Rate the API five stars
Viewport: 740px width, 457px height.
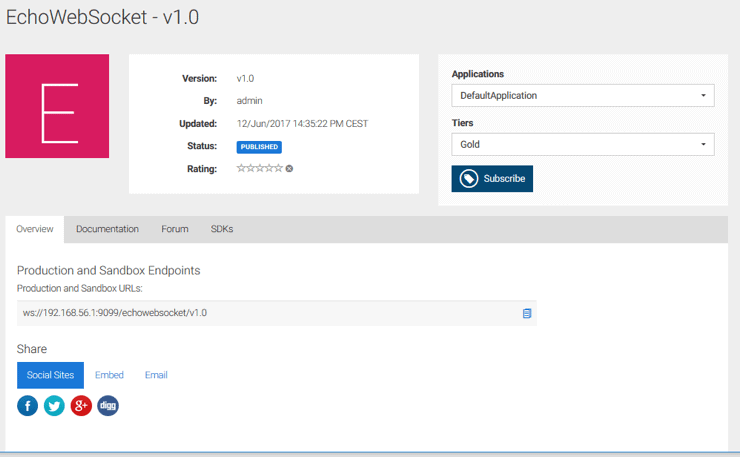278,168
